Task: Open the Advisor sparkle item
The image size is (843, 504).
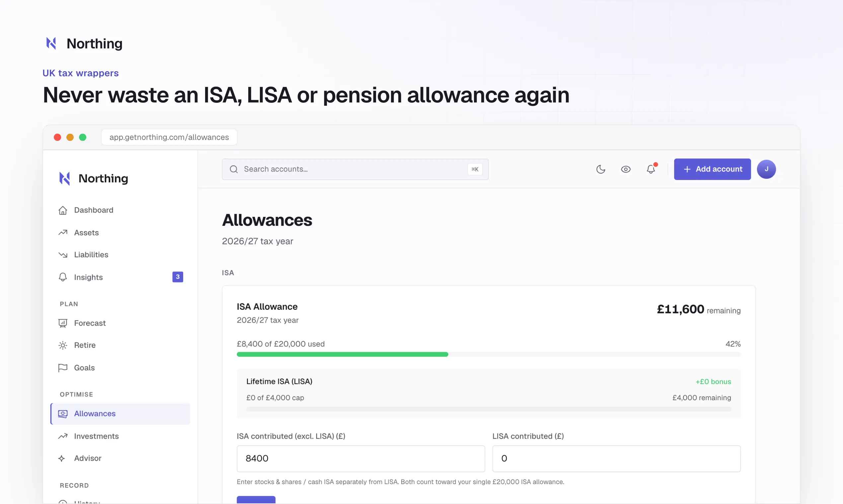Action: click(120, 458)
